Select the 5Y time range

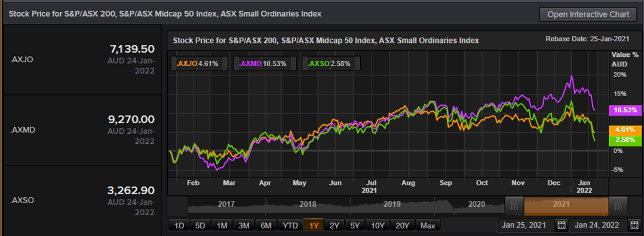pyautogui.click(x=355, y=225)
